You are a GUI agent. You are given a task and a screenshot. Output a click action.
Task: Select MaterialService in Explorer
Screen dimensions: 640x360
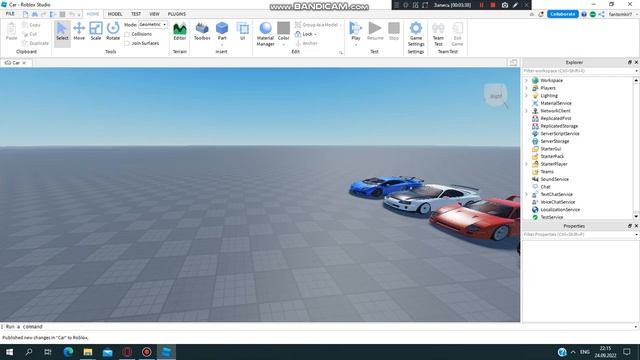pyautogui.click(x=556, y=103)
